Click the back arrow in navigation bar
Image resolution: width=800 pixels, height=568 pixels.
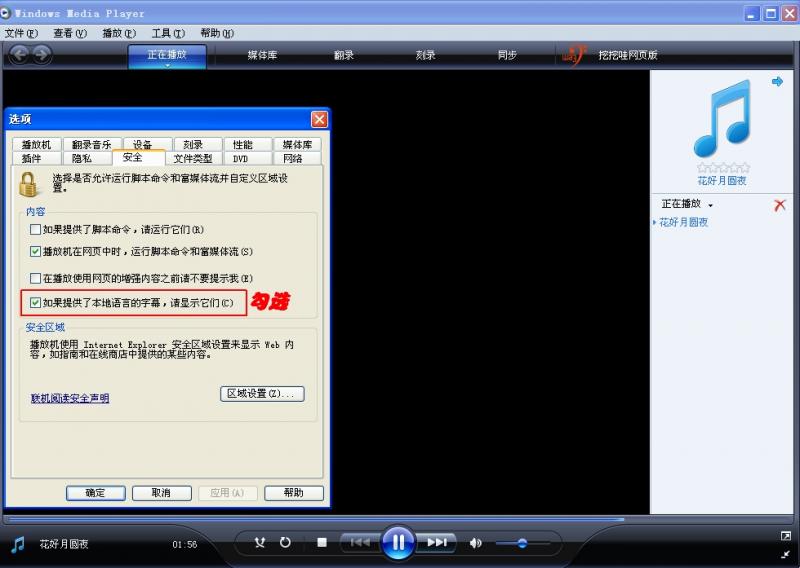click(18, 55)
